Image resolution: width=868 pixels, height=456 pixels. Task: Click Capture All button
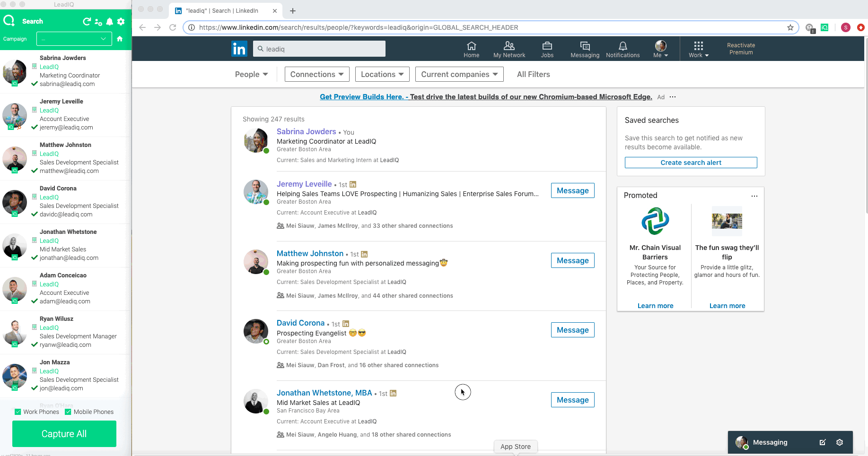(64, 434)
